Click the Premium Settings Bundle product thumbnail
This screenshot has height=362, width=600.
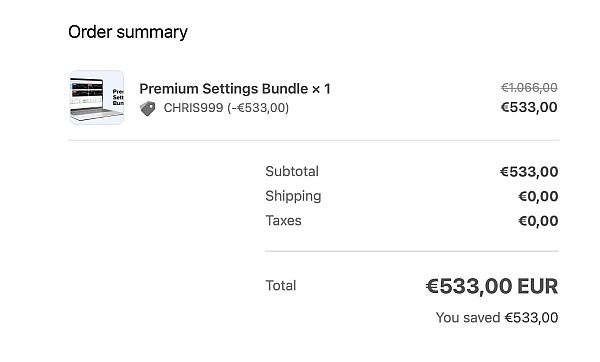97,97
